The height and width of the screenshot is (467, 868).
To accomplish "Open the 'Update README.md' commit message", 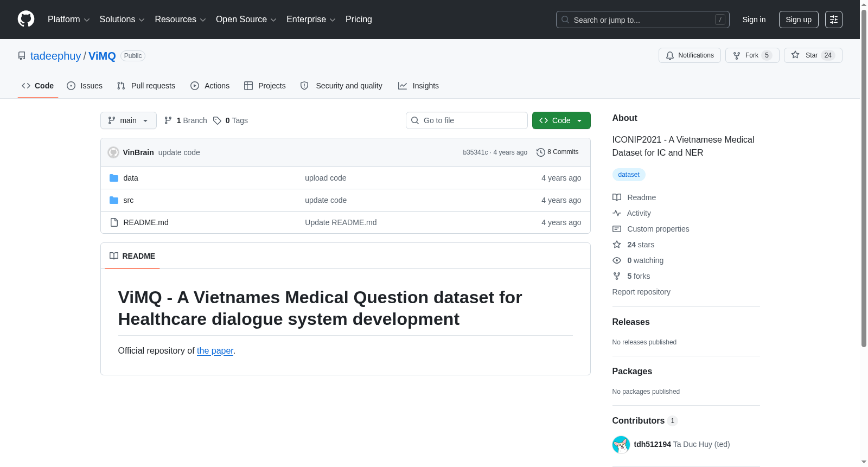I will 341,222.
